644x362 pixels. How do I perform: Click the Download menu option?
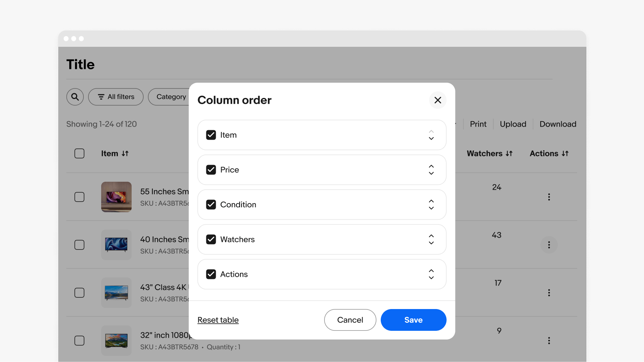pyautogui.click(x=557, y=124)
